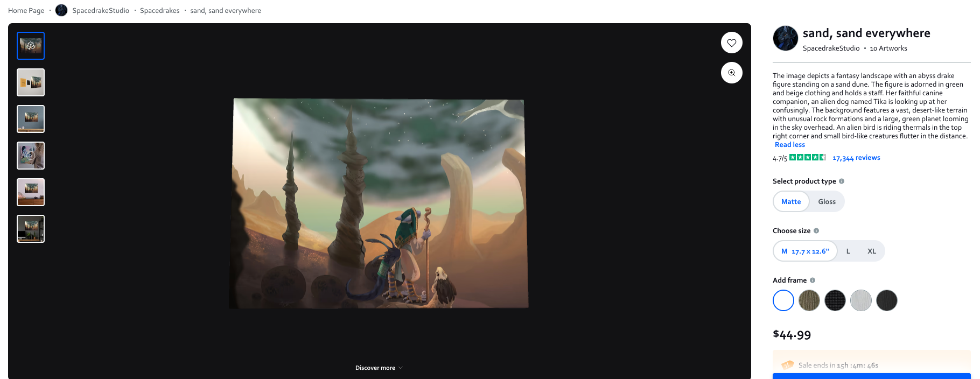Collapse the description with Read less
This screenshot has width=980, height=379.
click(789, 145)
